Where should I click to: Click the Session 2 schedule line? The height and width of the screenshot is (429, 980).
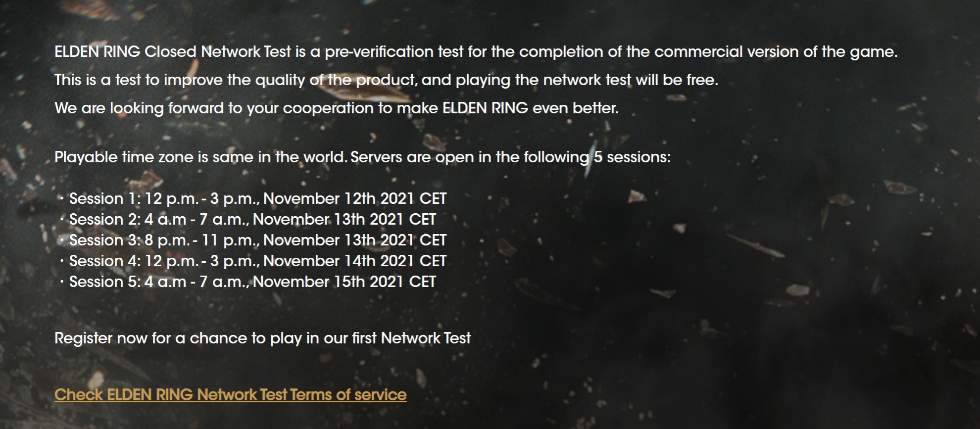(x=252, y=220)
